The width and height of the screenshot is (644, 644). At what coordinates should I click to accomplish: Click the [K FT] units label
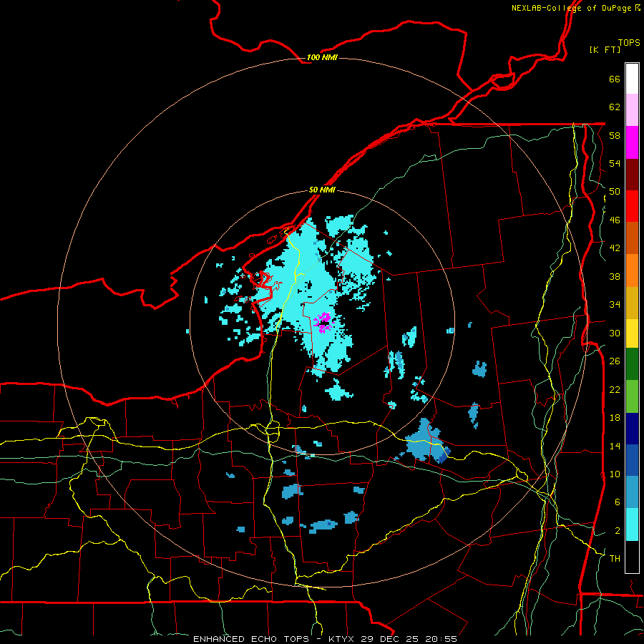tap(605, 49)
